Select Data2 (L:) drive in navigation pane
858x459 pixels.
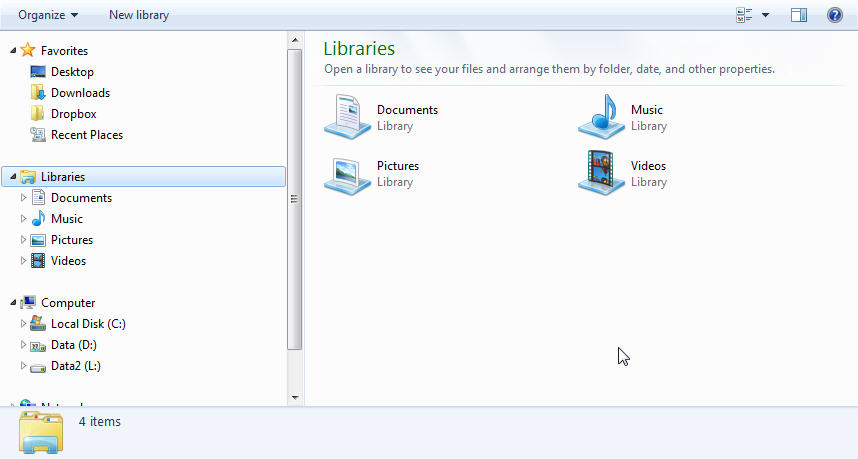coord(75,366)
